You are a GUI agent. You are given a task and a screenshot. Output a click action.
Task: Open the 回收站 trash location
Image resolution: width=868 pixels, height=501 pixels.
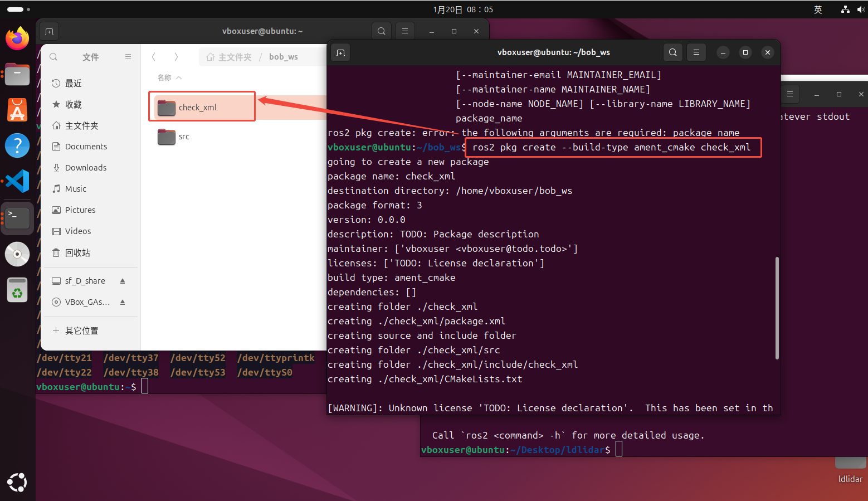tap(77, 252)
